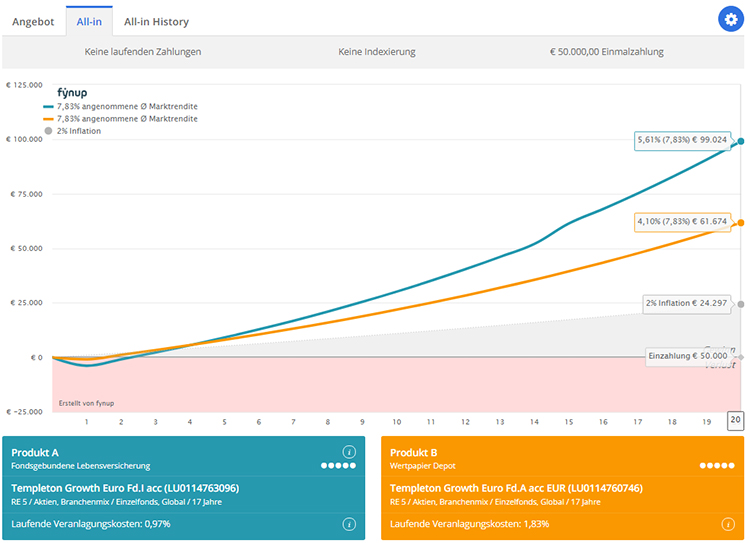The height and width of the screenshot is (543, 750).
Task: Click Keine laufenden Zahlungen setting
Action: pyautogui.click(x=143, y=52)
